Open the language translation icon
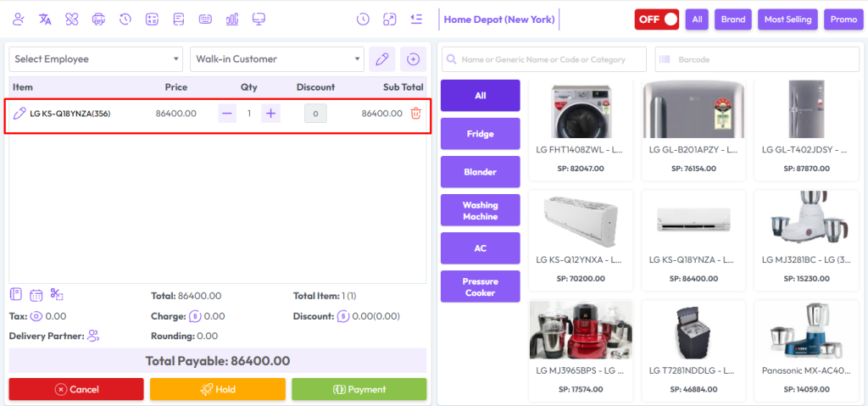 click(x=46, y=19)
